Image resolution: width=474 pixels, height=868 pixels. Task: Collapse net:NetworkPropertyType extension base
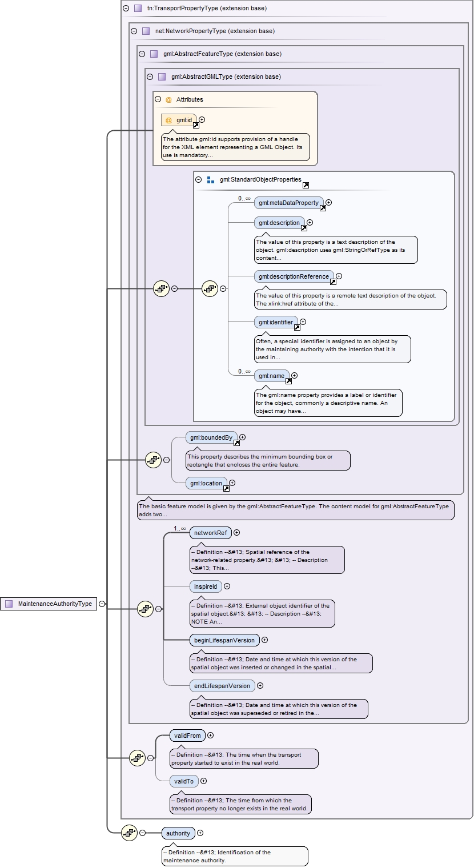click(134, 31)
